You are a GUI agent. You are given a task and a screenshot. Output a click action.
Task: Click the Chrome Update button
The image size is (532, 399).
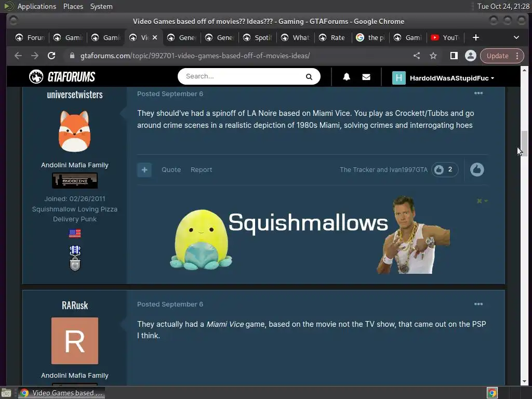[x=497, y=56]
